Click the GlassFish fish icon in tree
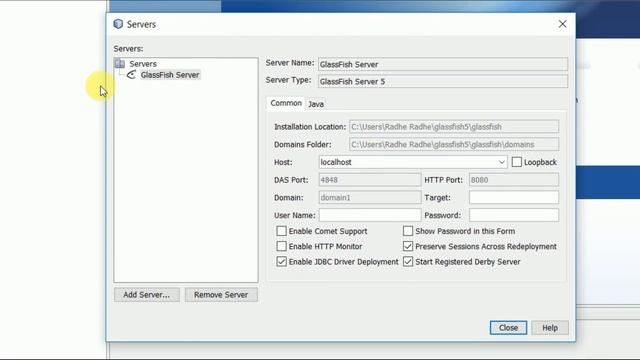Screen dimensions: 640x360 click(131, 75)
